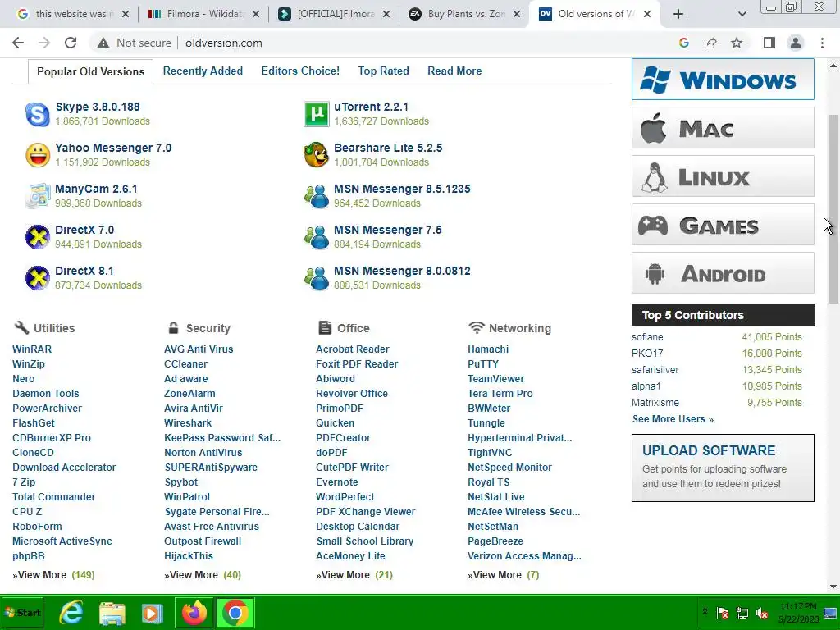Open the side panel icon
The width and height of the screenshot is (840, 630).
[769, 43]
